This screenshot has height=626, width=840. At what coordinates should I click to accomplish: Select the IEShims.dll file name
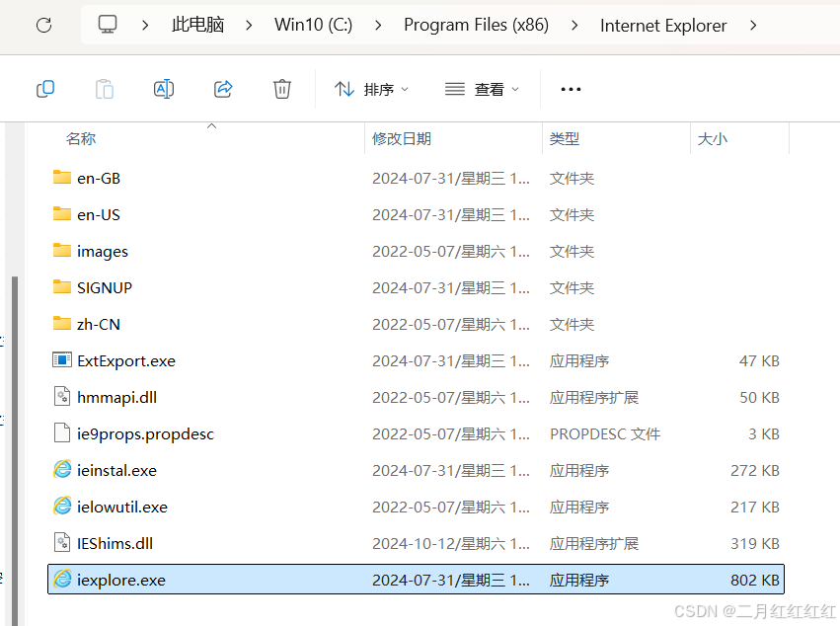click(x=115, y=543)
